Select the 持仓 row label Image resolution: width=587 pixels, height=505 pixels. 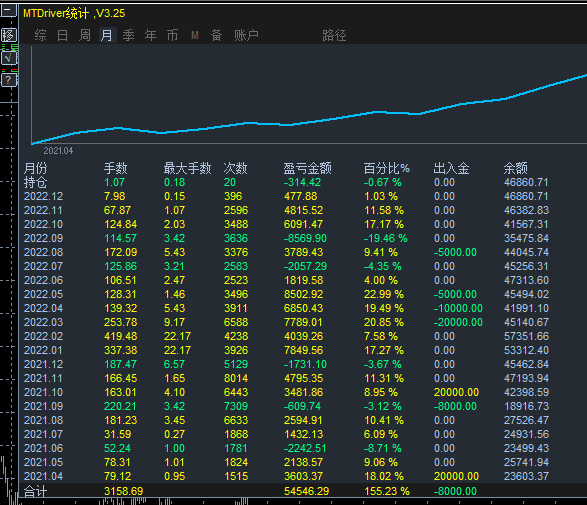(x=36, y=182)
